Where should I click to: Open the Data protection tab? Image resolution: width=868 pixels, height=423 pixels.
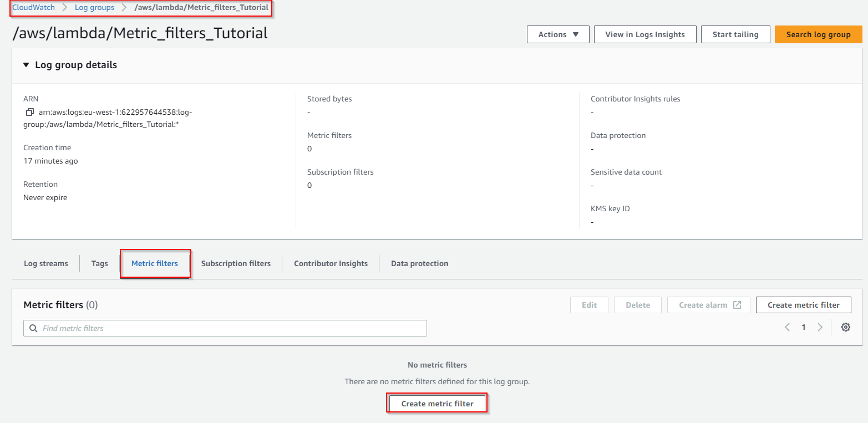(x=419, y=263)
